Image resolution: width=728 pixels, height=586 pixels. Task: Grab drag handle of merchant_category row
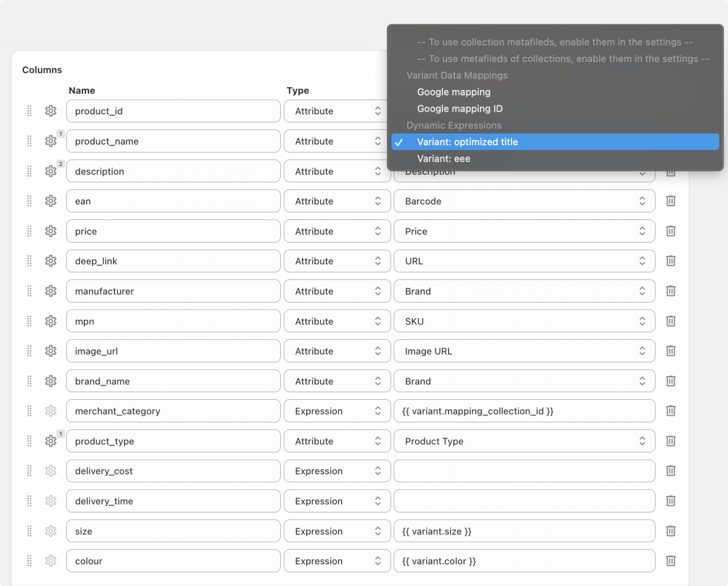[x=29, y=411]
